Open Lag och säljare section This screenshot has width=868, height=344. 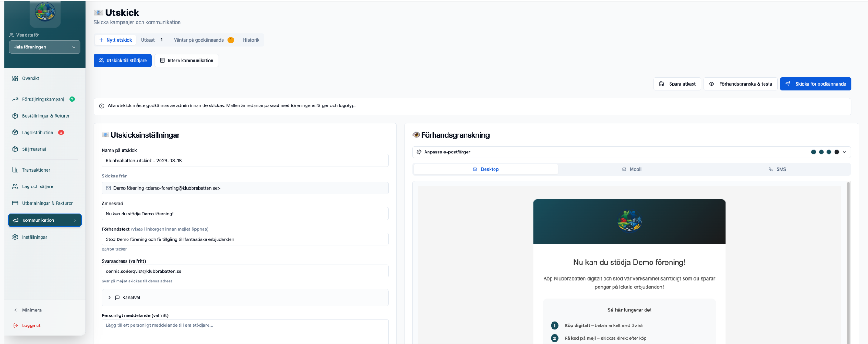coord(38,186)
